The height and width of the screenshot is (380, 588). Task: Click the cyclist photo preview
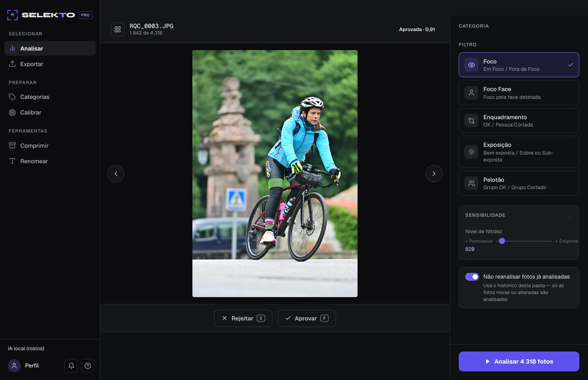coord(275,174)
